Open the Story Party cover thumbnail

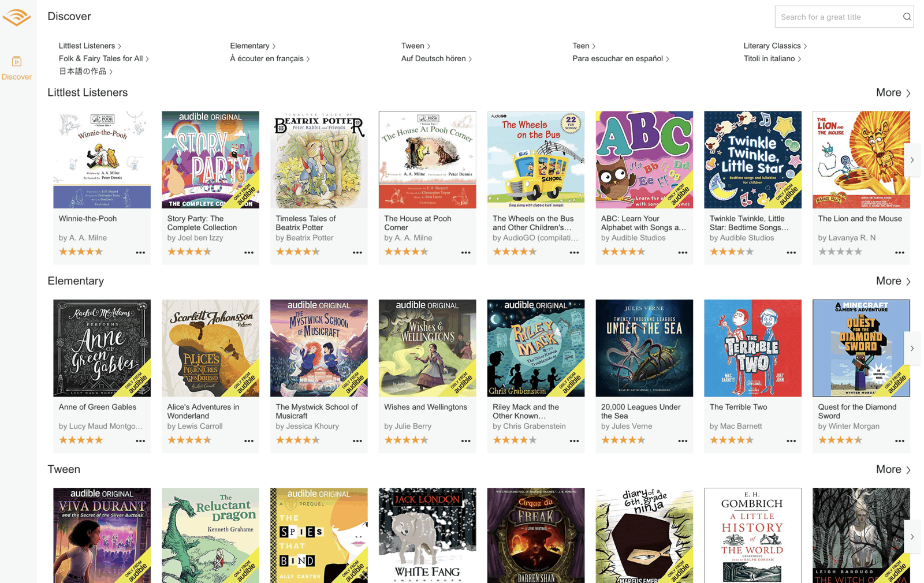pyautogui.click(x=210, y=160)
